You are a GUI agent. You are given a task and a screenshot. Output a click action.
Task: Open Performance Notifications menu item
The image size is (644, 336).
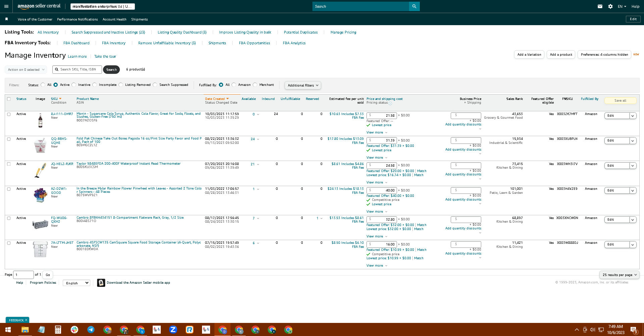(78, 19)
